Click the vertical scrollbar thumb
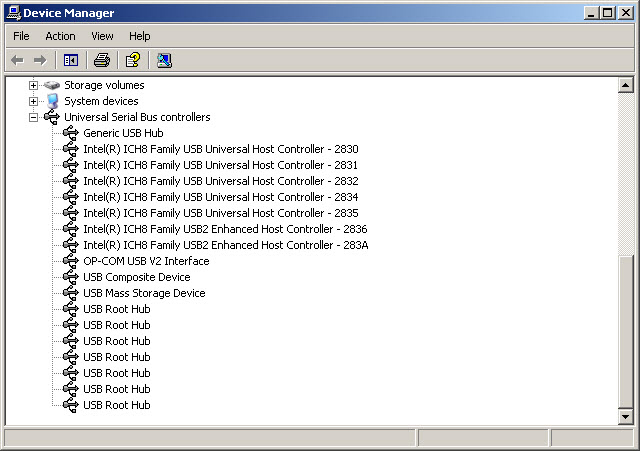 pos(625,331)
